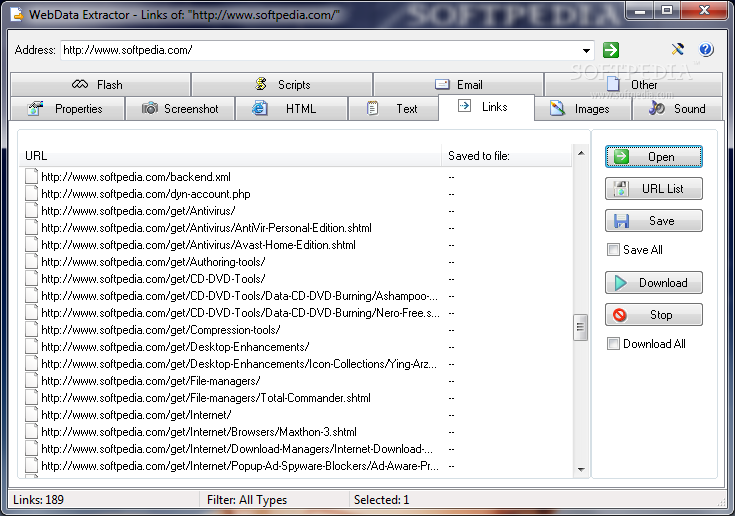Click the file icon beside the Avast-Home-Edition row
Viewport: 735px width, 516px height.
[x=31, y=245]
